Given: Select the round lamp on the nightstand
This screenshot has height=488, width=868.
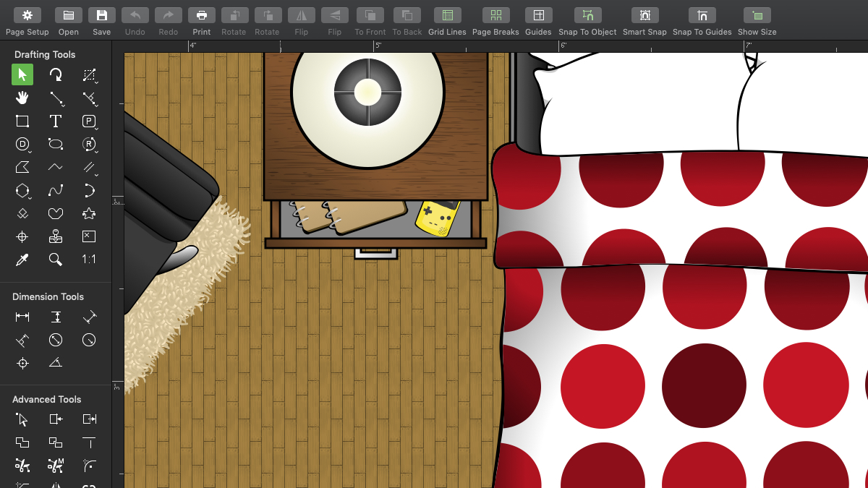Looking at the screenshot, I should tap(367, 94).
